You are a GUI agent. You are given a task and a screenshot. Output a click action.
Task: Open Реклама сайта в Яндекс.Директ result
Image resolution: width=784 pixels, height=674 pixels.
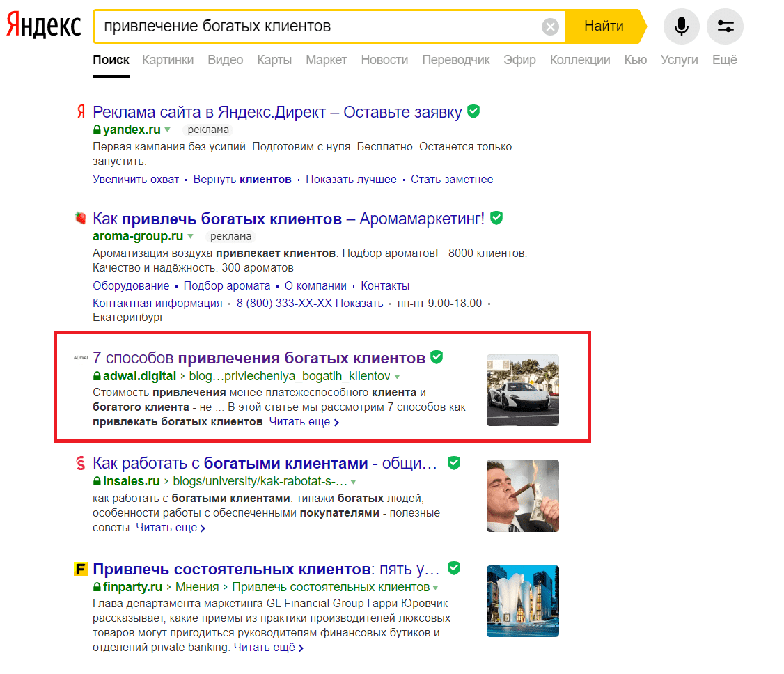277,112
